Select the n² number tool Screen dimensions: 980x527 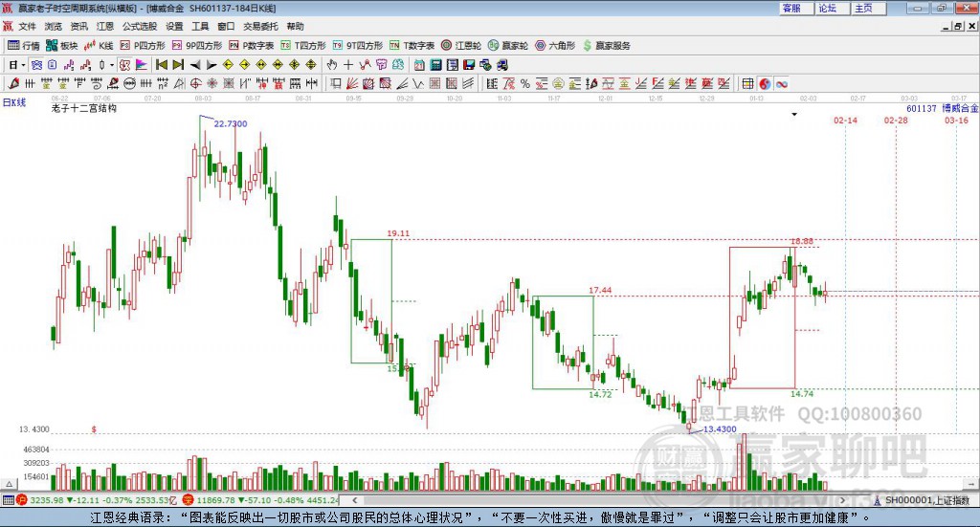[x=163, y=83]
